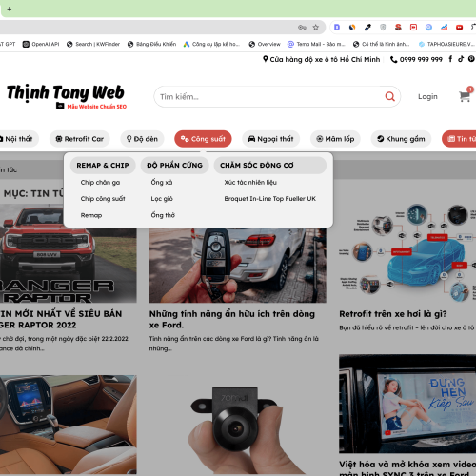Call phone number 0999 999 999

416,59
